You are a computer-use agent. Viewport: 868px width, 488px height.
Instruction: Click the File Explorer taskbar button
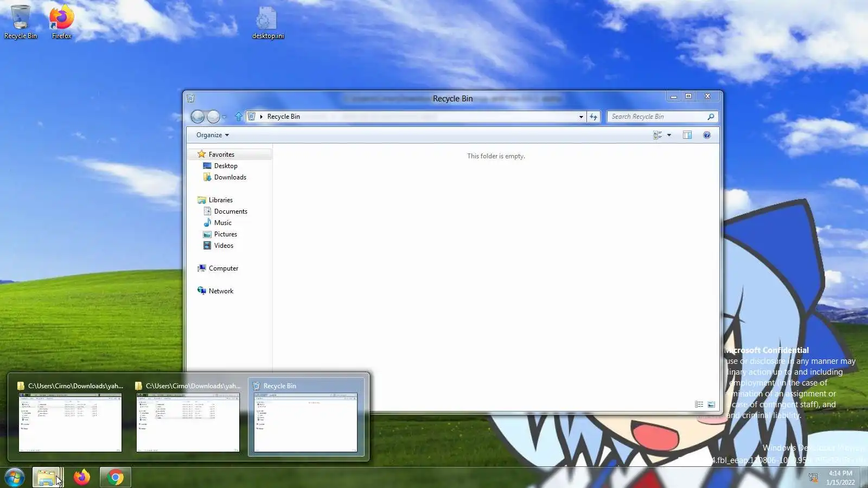click(47, 477)
